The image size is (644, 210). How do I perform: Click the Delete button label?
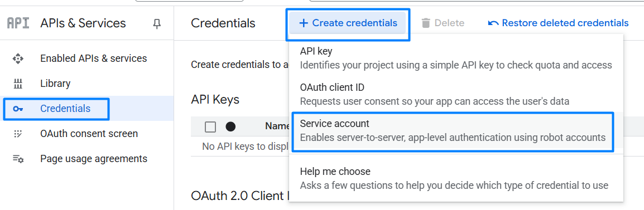click(449, 23)
